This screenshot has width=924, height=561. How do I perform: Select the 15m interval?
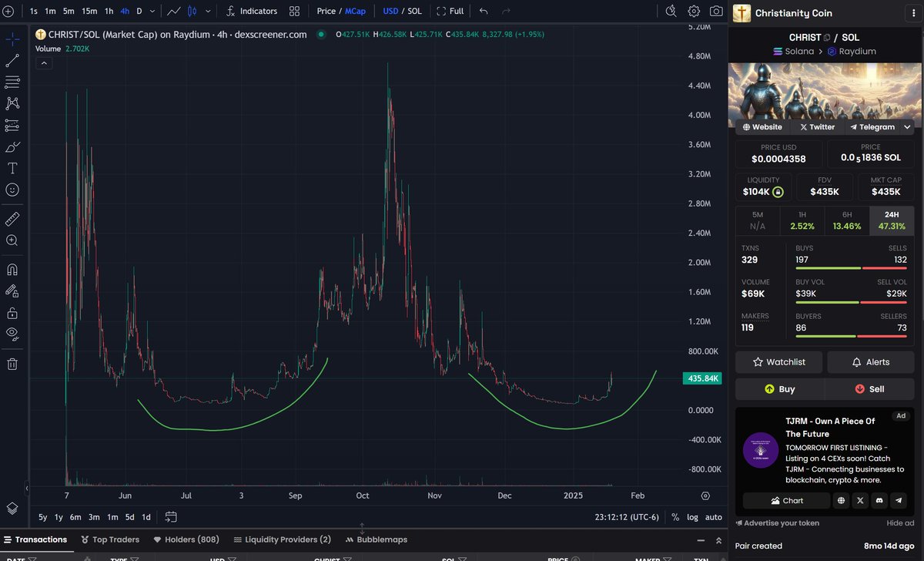(x=89, y=12)
